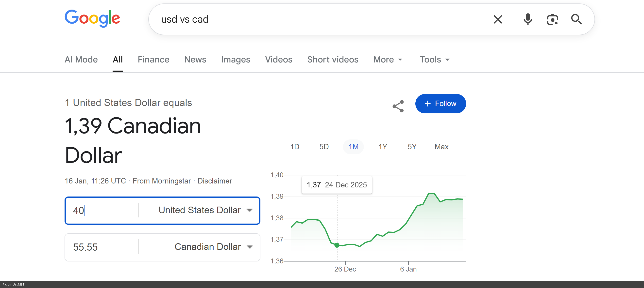
Task: Choose the 5Y chart period
Action: pos(412,147)
